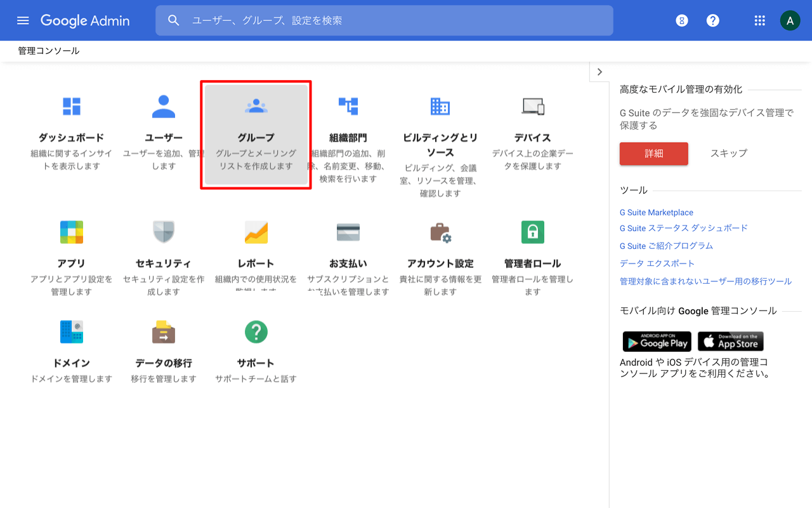Click the アプリ label text
The image size is (812, 508).
point(72,264)
